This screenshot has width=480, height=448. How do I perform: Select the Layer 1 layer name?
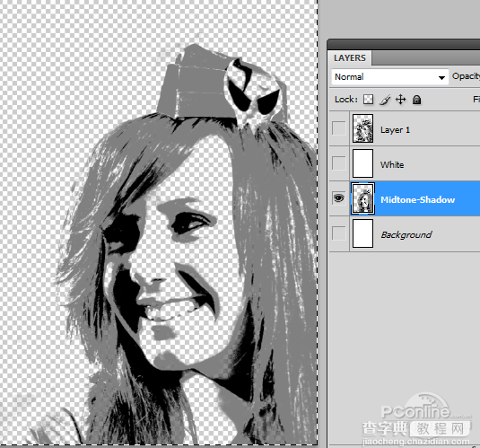[x=395, y=130]
